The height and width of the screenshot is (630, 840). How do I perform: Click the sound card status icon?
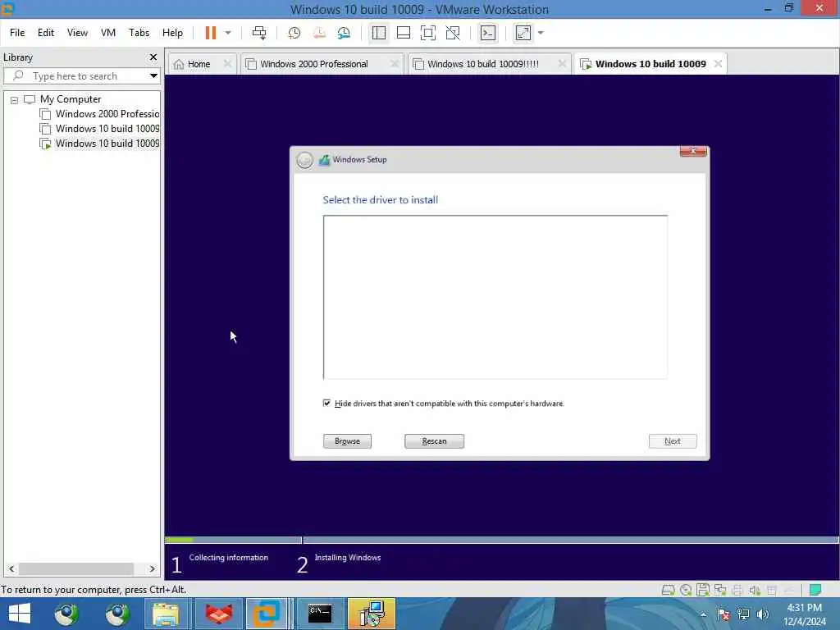pos(755,590)
